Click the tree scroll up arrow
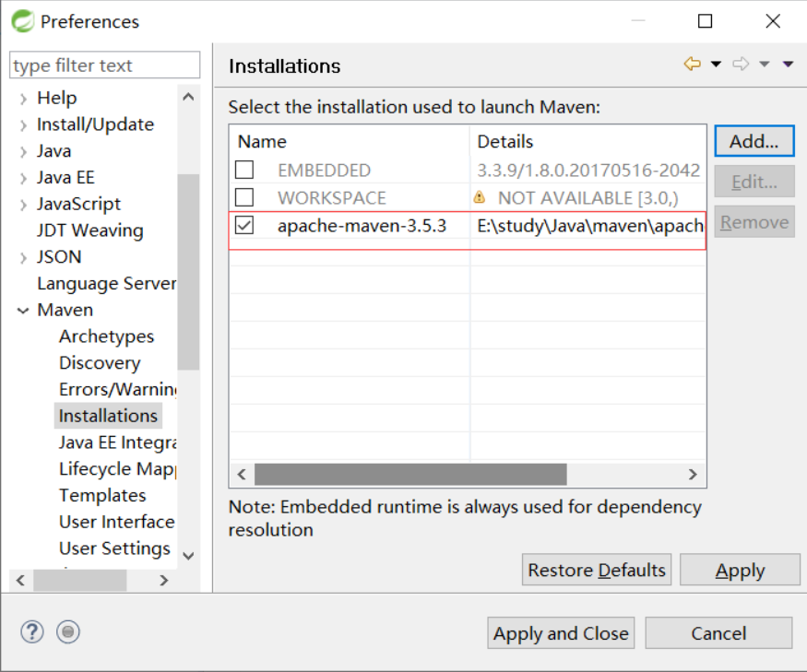The height and width of the screenshot is (672, 807). pyautogui.click(x=188, y=97)
